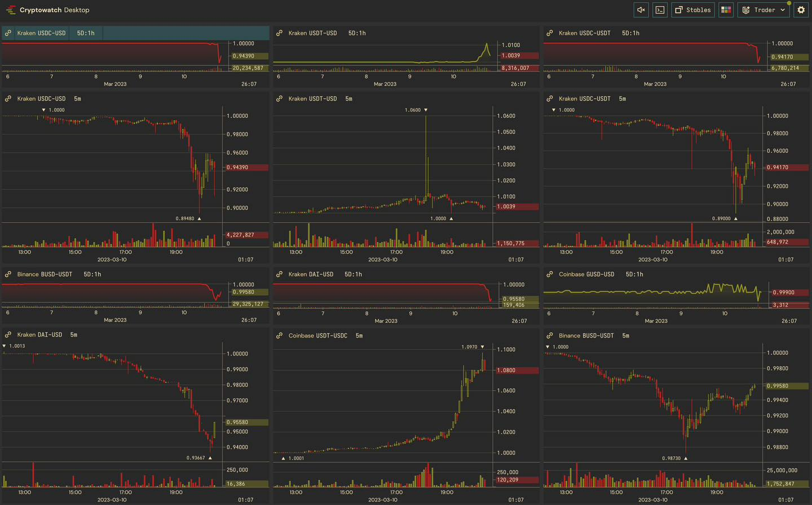Click link icon of Binance BUSD-USDT 5m panel
The width and height of the screenshot is (812, 505).
550,335
